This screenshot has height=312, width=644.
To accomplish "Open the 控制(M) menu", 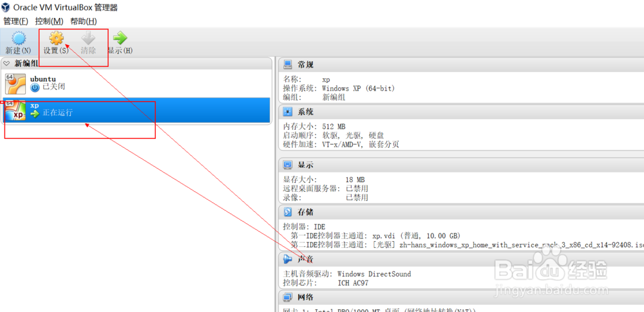I will tap(50, 21).
